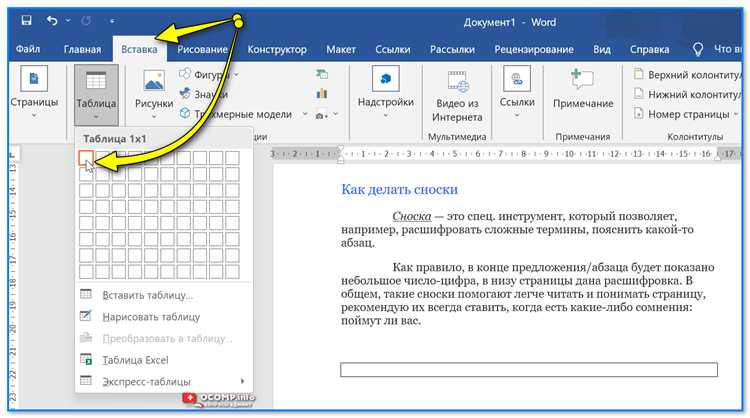Click the Undo arrow icon
This screenshot has width=750, height=418.
(50, 20)
